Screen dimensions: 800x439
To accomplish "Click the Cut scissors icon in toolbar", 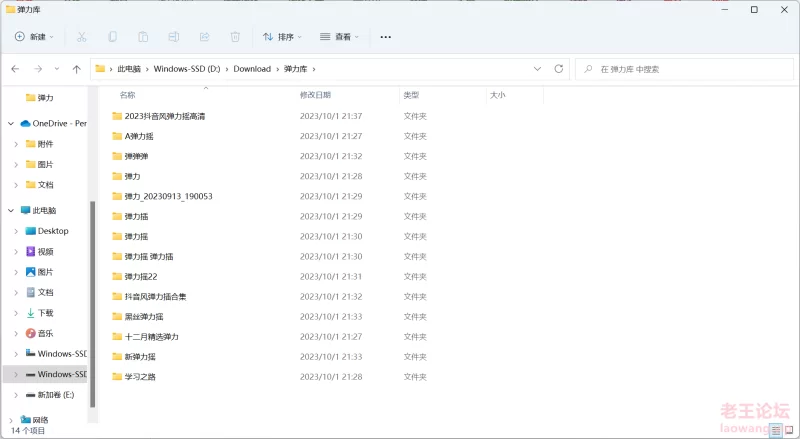I will (82, 37).
